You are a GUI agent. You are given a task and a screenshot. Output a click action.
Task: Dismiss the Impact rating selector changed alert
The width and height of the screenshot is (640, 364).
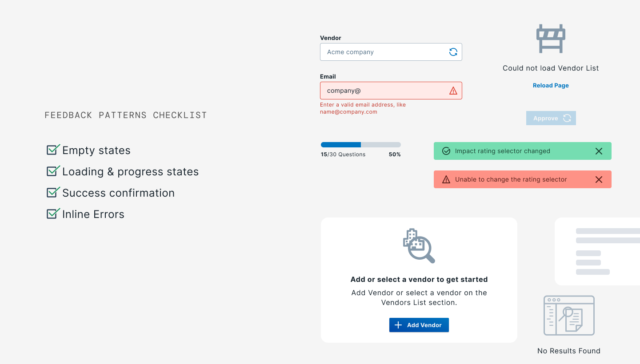(599, 151)
